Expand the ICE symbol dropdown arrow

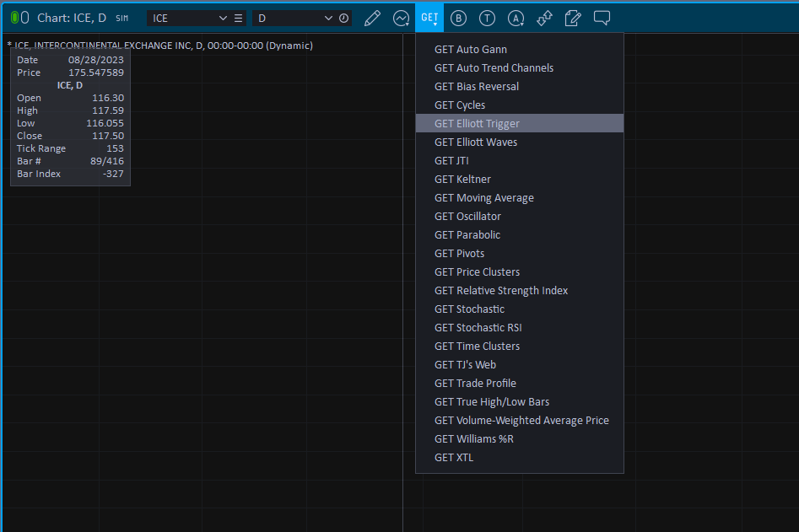223,19
